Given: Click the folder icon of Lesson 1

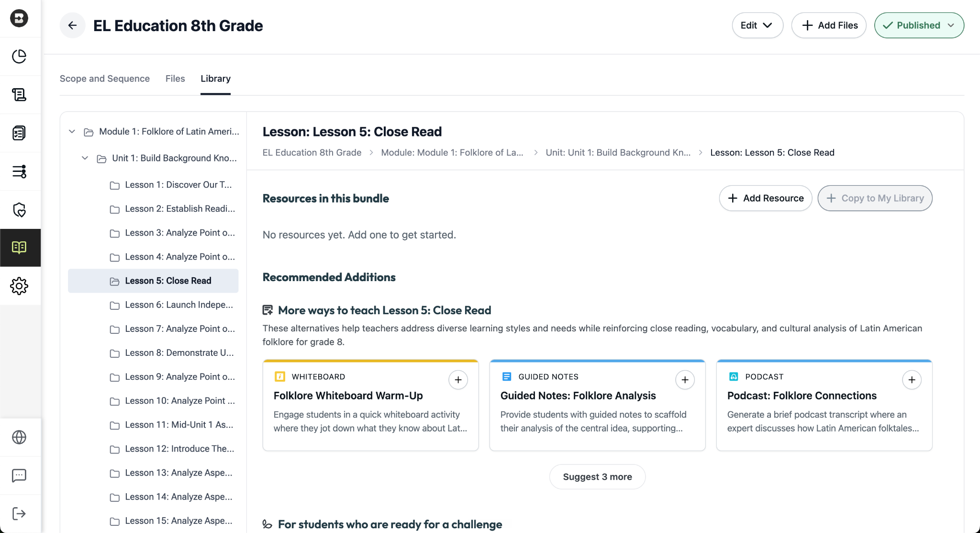Looking at the screenshot, I should [115, 185].
